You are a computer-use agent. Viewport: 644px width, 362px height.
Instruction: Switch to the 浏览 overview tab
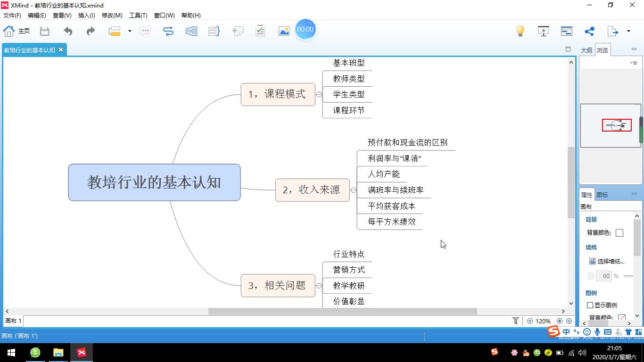coord(602,50)
